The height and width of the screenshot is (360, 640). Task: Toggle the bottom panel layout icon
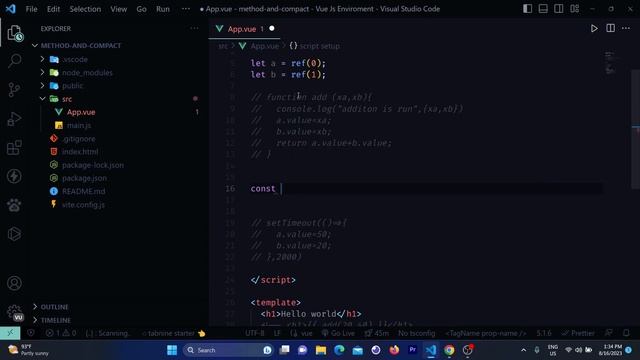[x=543, y=9]
